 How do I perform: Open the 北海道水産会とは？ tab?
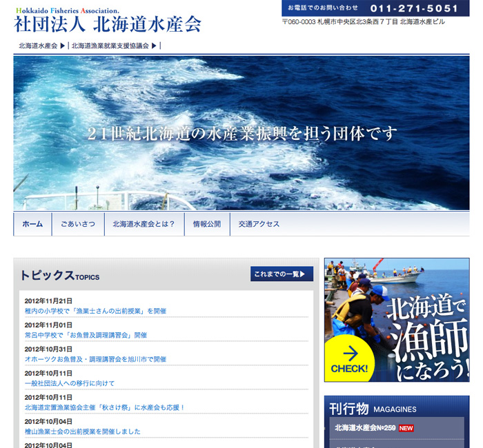click(x=144, y=224)
